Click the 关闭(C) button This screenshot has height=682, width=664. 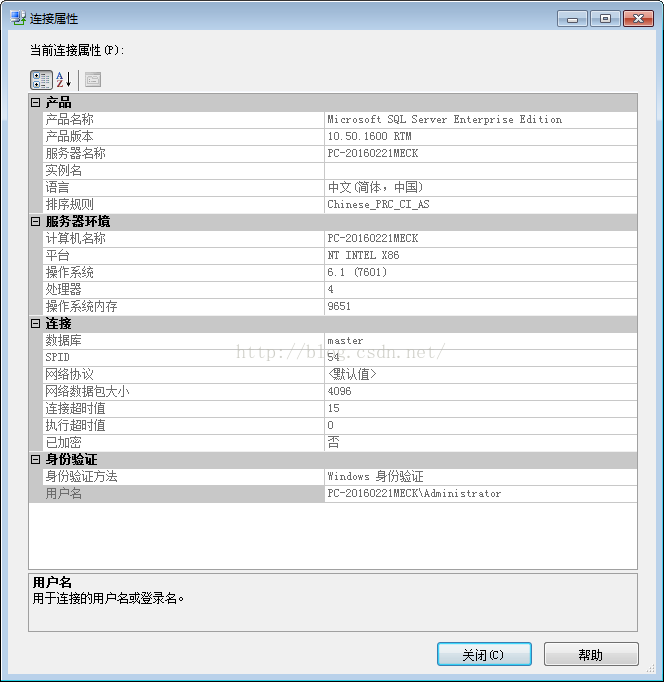484,654
